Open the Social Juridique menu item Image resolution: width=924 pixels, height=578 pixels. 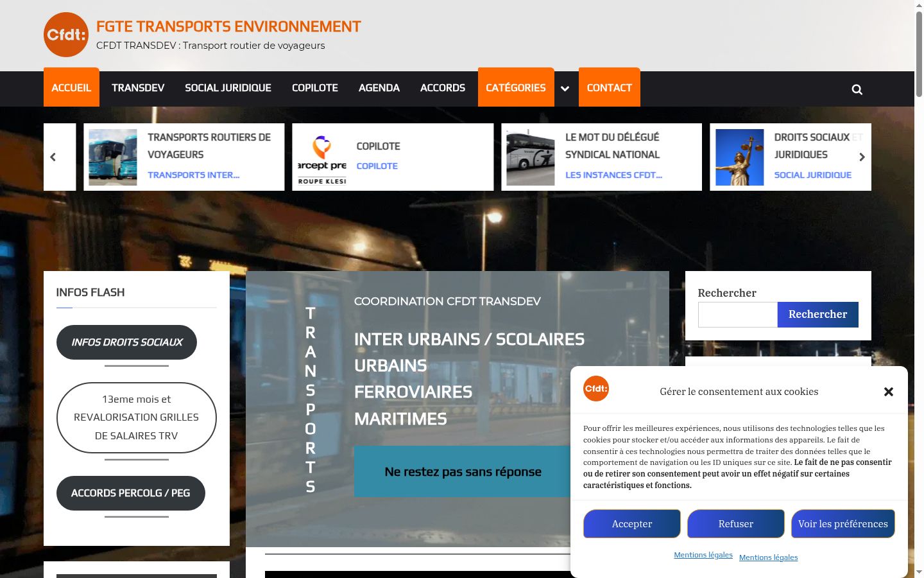click(x=228, y=88)
